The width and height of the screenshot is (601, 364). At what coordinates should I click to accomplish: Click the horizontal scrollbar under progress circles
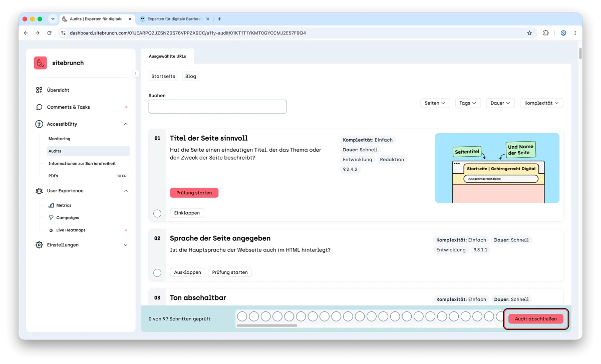point(266,326)
